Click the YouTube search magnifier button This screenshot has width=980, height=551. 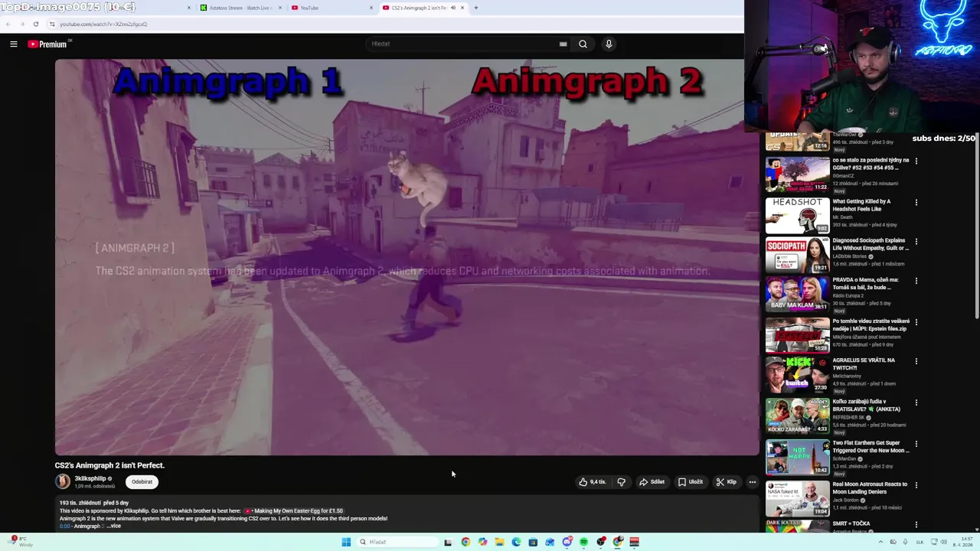coord(583,44)
